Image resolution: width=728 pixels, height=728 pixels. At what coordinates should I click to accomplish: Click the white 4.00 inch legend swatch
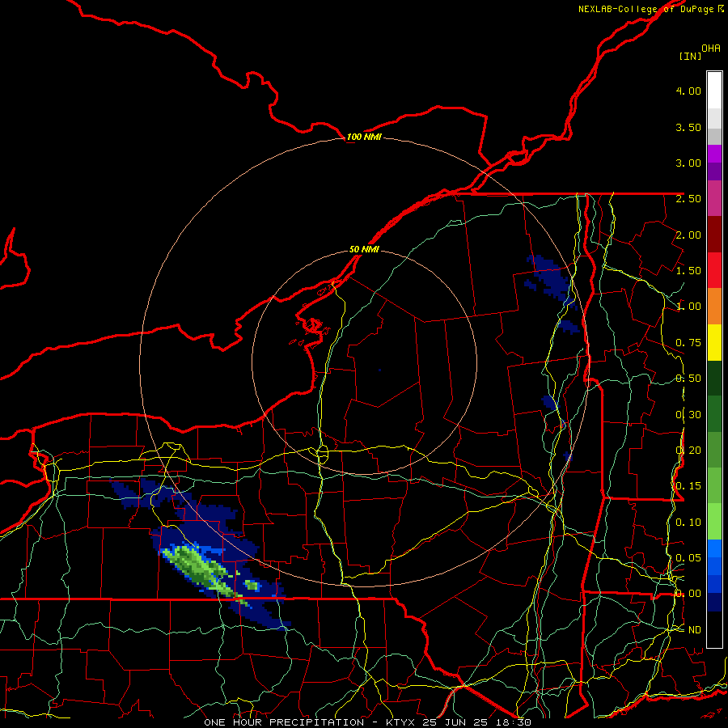714,91
